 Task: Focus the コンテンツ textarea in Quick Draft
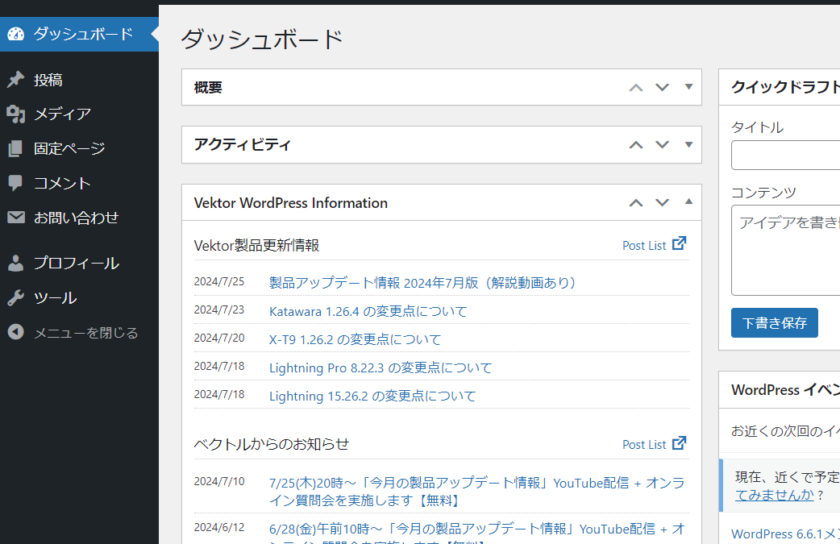pyautogui.click(x=785, y=250)
